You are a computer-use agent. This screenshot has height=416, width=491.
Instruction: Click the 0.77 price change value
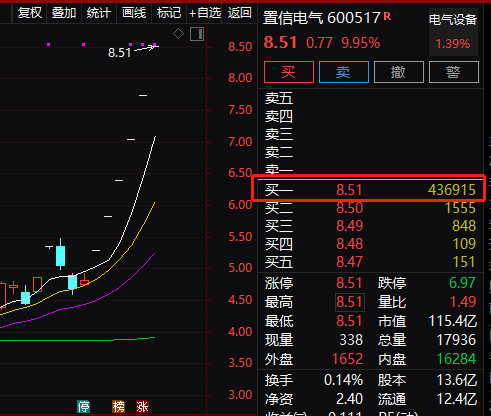(x=319, y=43)
